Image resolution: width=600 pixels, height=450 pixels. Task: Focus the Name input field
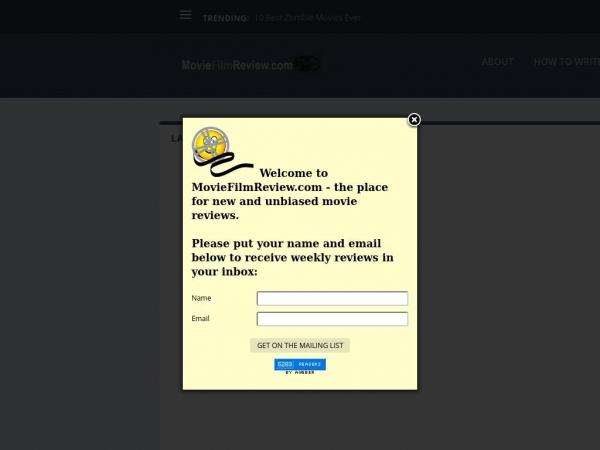click(332, 298)
